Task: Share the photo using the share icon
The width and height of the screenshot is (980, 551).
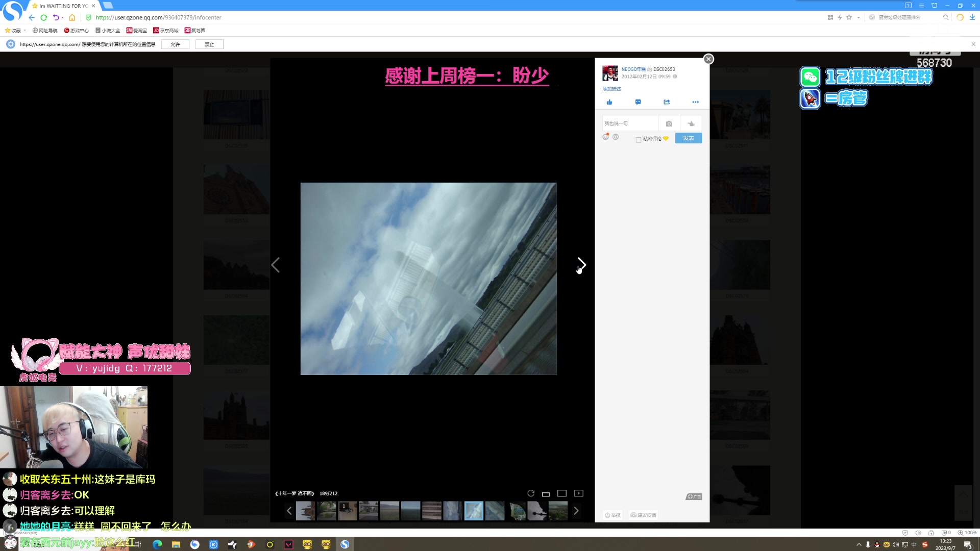Action: point(667,102)
